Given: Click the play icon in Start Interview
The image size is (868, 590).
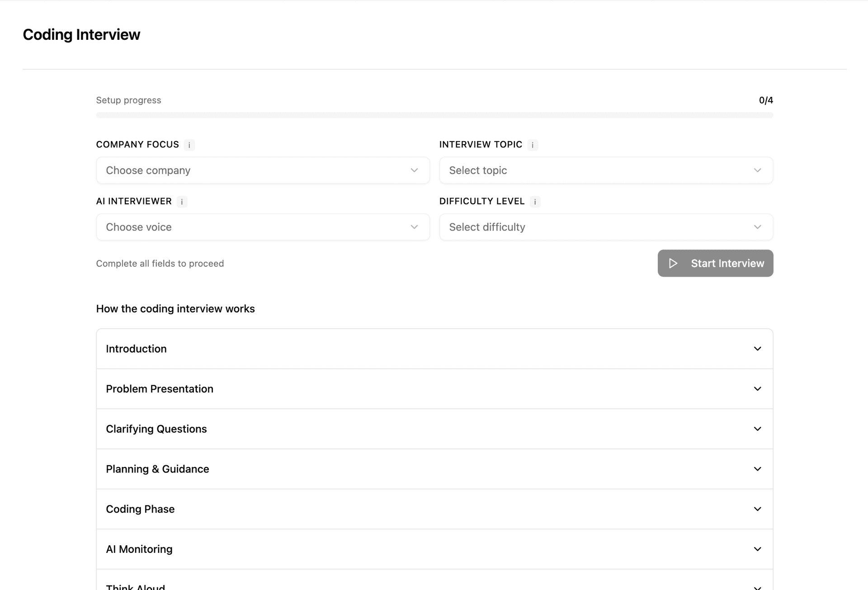Looking at the screenshot, I should click(x=673, y=263).
